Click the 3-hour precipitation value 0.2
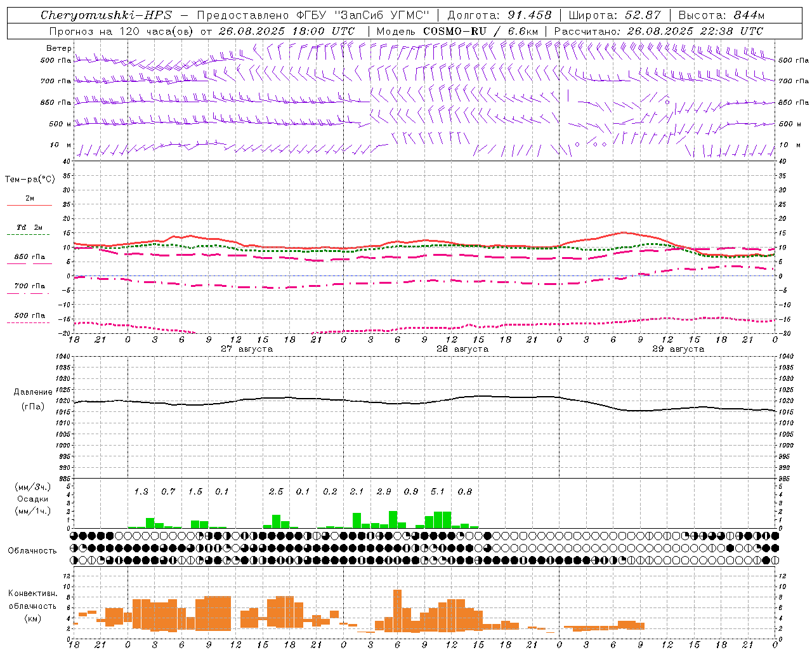 point(330,491)
